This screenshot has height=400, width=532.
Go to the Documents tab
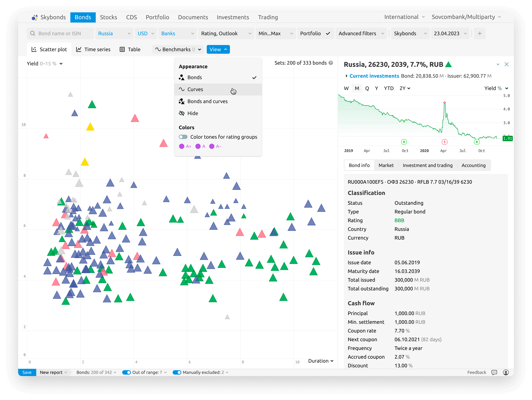pos(193,17)
